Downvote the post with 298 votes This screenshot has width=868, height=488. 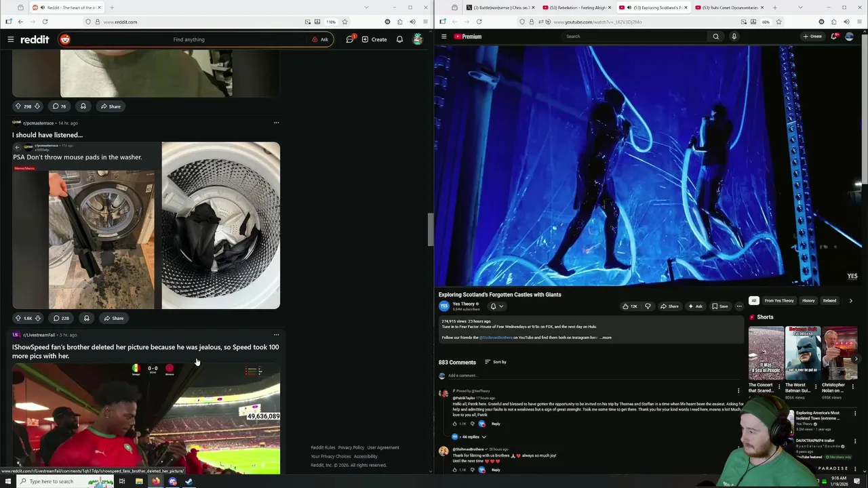(x=37, y=106)
